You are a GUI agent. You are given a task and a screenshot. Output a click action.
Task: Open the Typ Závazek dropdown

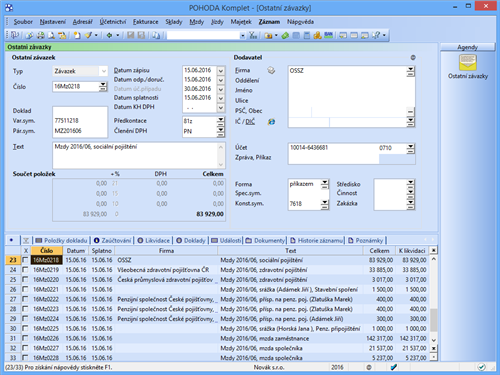pos(104,71)
